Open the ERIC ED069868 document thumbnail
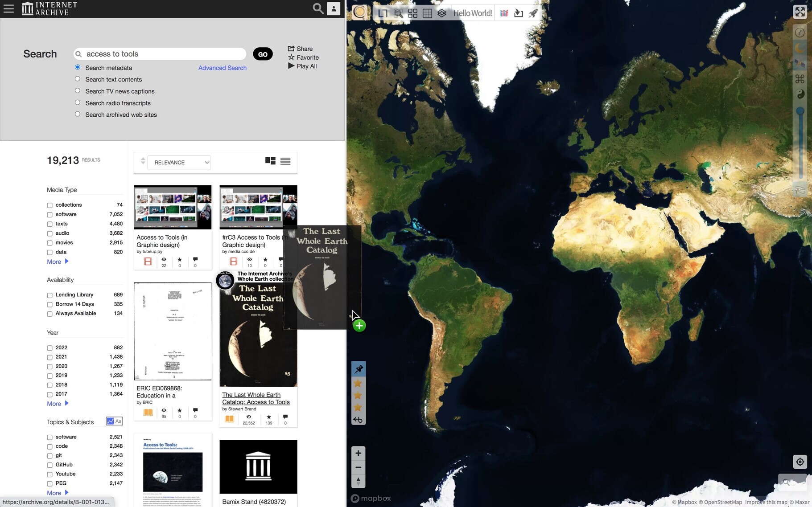The height and width of the screenshot is (507, 812). [x=173, y=331]
